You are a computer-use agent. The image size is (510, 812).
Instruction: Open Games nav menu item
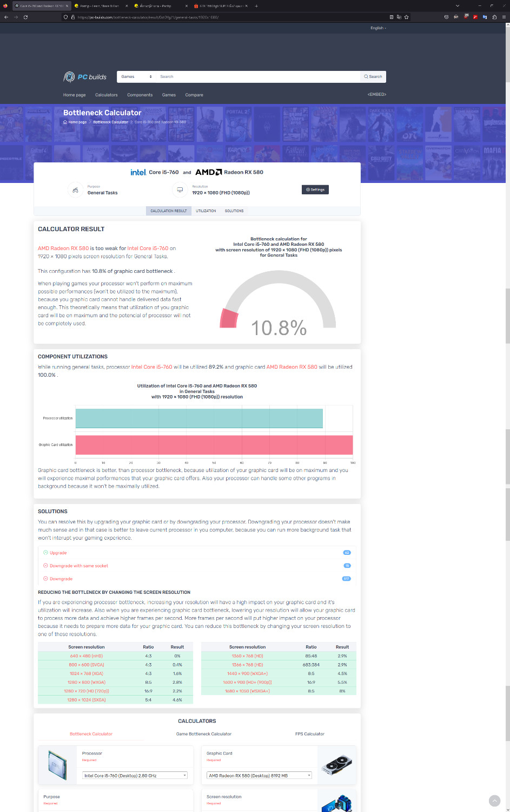[169, 95]
